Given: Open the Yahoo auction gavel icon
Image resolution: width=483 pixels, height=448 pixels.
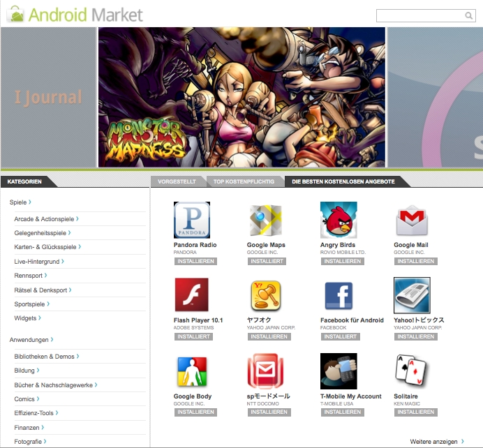Looking at the screenshot, I should 265,295.
